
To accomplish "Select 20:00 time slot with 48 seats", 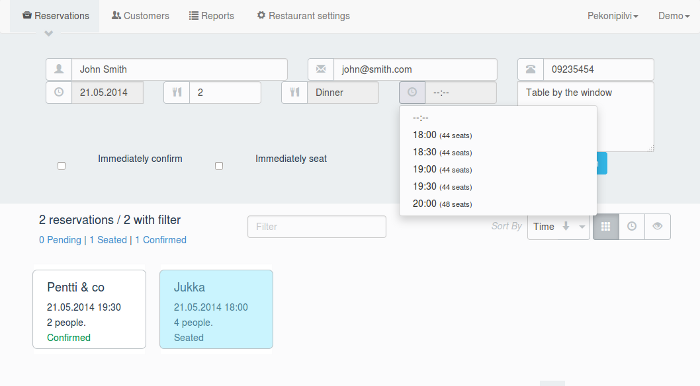I will pyautogui.click(x=498, y=203).
